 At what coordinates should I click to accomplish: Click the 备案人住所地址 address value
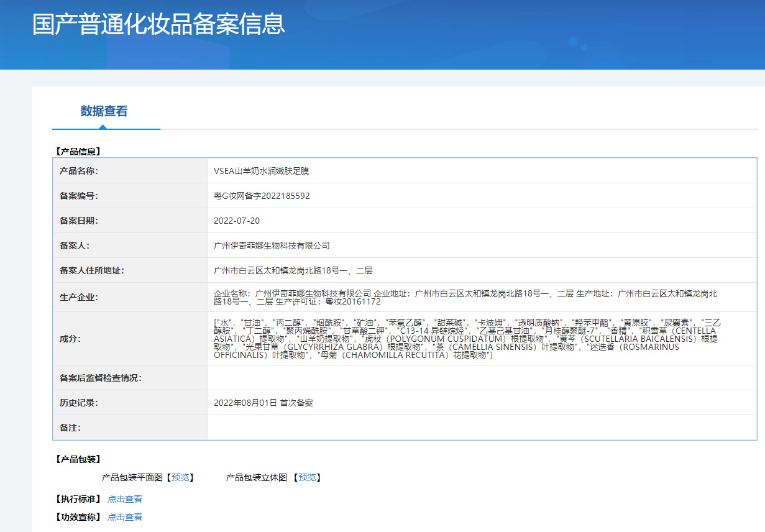(293, 270)
